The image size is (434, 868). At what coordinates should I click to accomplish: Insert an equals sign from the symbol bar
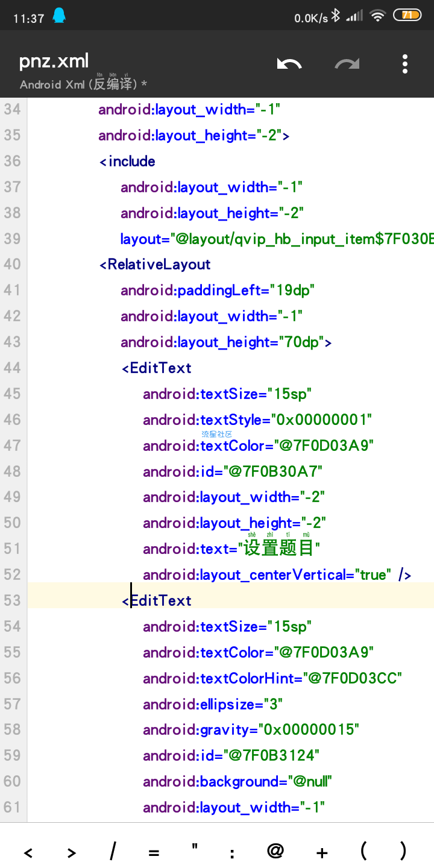pos(154,852)
